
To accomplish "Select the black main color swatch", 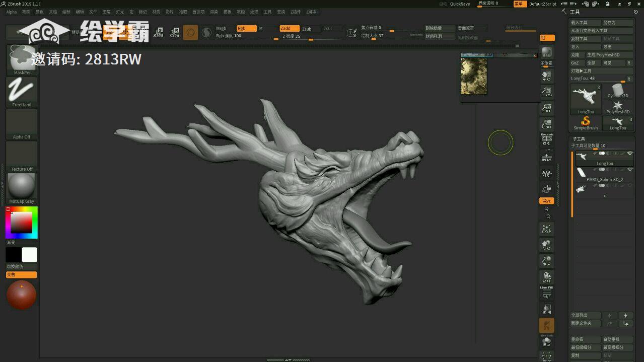I will click(x=14, y=255).
